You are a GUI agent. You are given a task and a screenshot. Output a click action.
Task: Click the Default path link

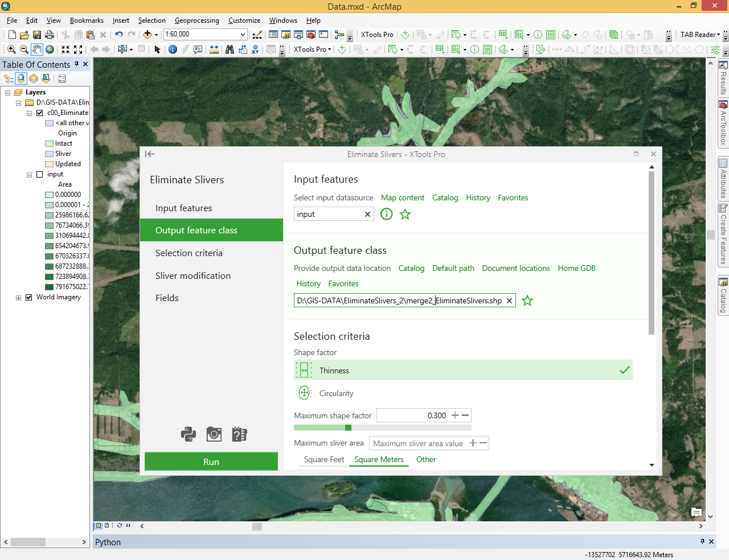pyautogui.click(x=453, y=268)
